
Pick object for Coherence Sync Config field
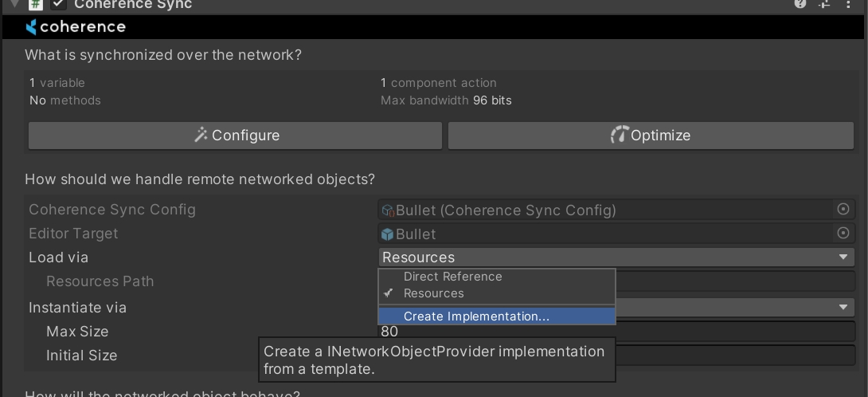coord(843,210)
